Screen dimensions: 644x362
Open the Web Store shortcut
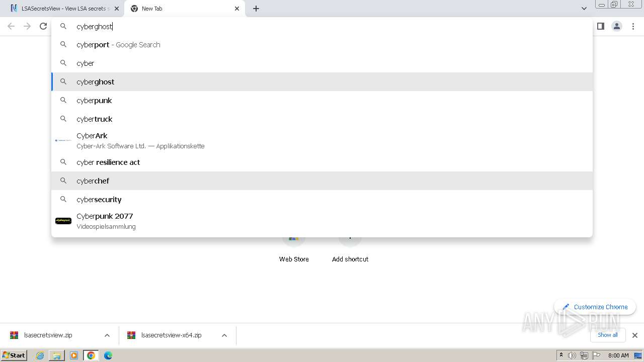294,249
